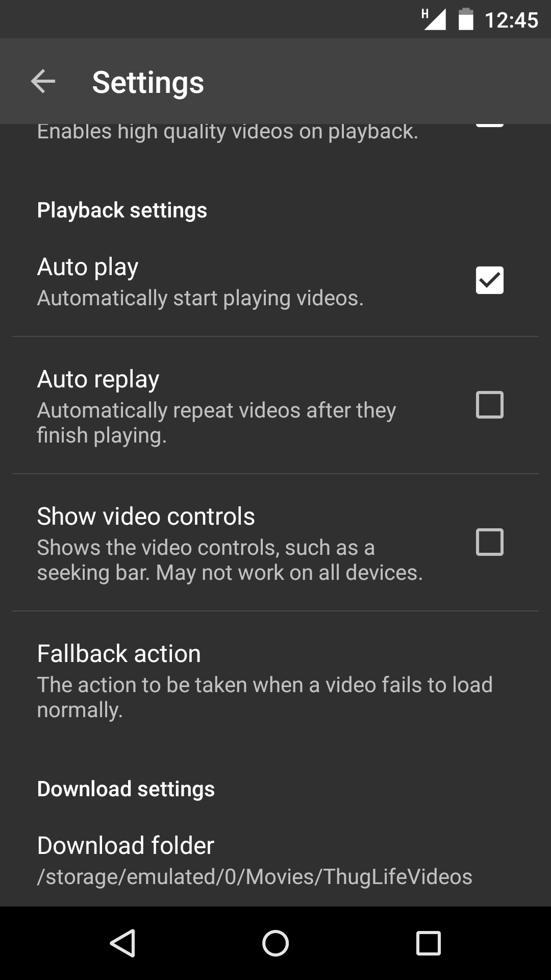Tap the /storage/emulated/0/Movies/ThugLifeVideos path
Screen dimensions: 551x980
click(255, 877)
